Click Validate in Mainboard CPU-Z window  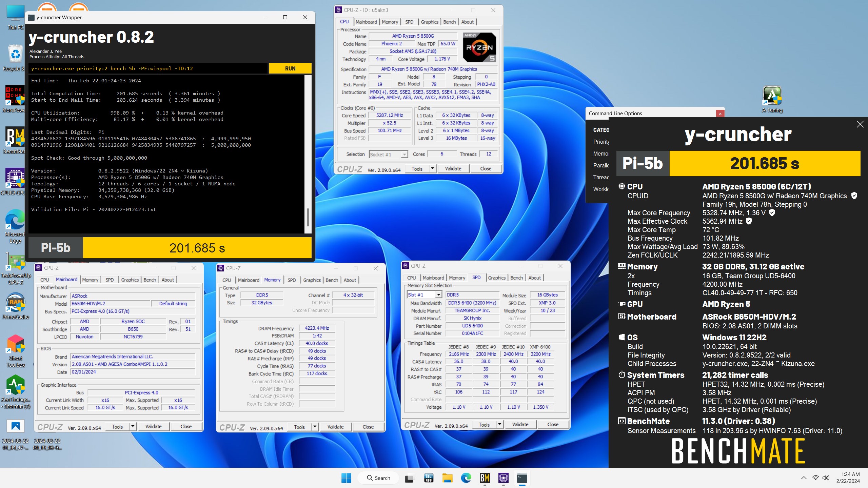(153, 427)
